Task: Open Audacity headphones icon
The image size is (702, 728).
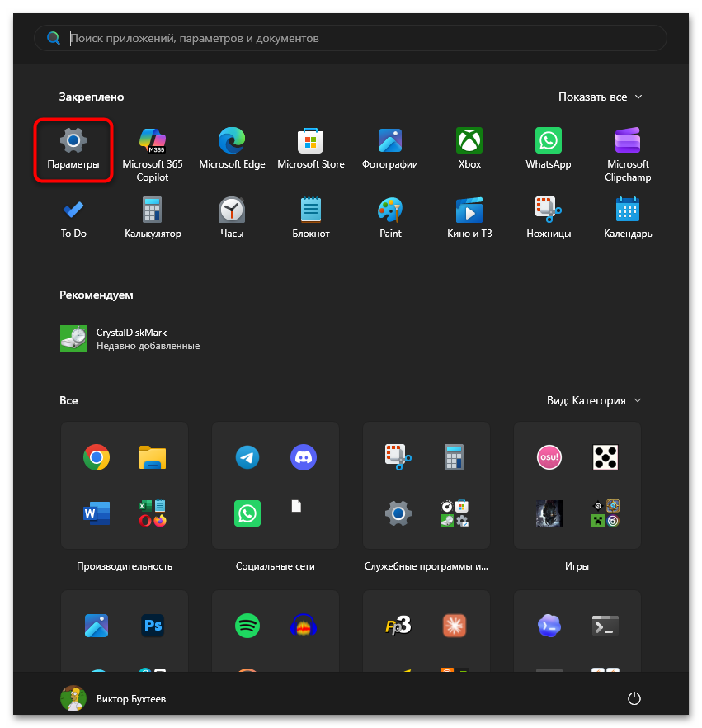Action: 304,626
